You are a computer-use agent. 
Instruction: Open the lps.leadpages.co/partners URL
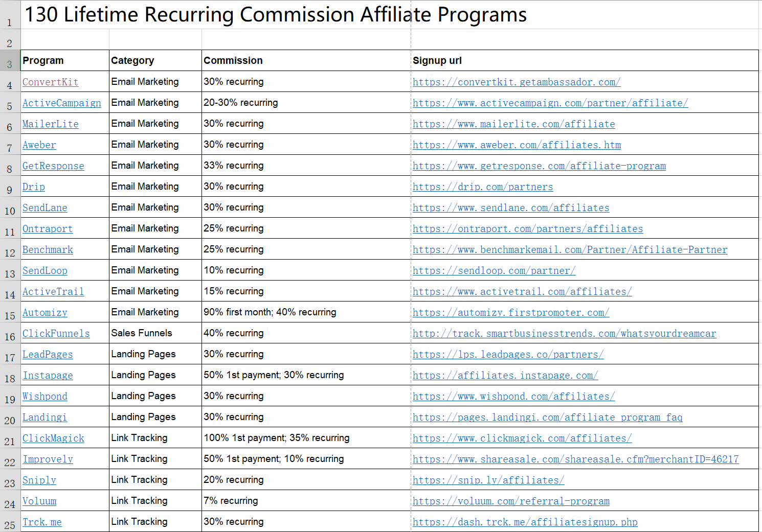coord(508,354)
